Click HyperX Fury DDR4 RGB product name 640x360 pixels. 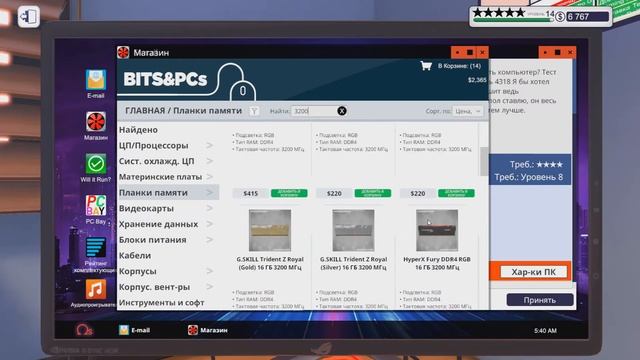[x=437, y=263]
